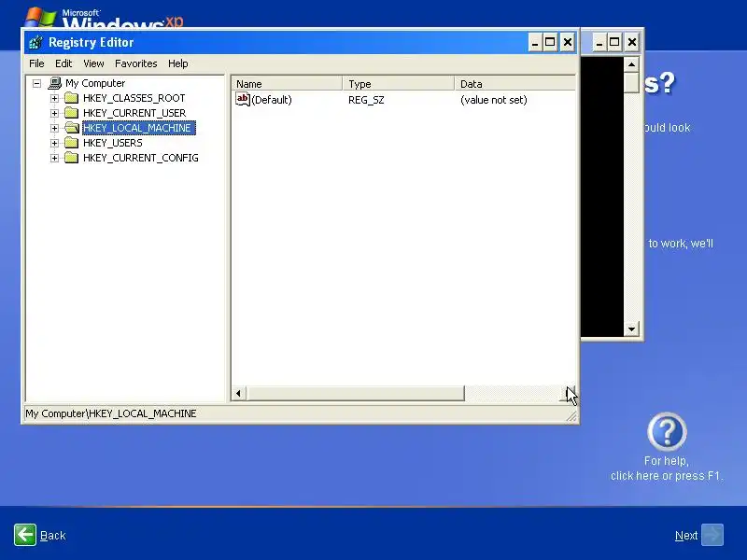Screen dimensions: 747x560
Task: Open the Favorites menu
Action: tap(135, 63)
